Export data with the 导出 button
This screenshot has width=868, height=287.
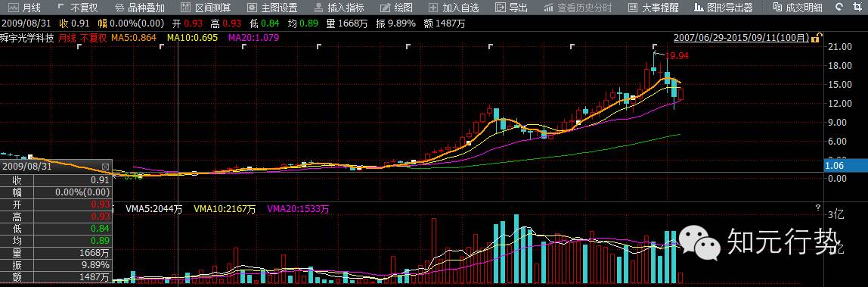click(x=511, y=8)
